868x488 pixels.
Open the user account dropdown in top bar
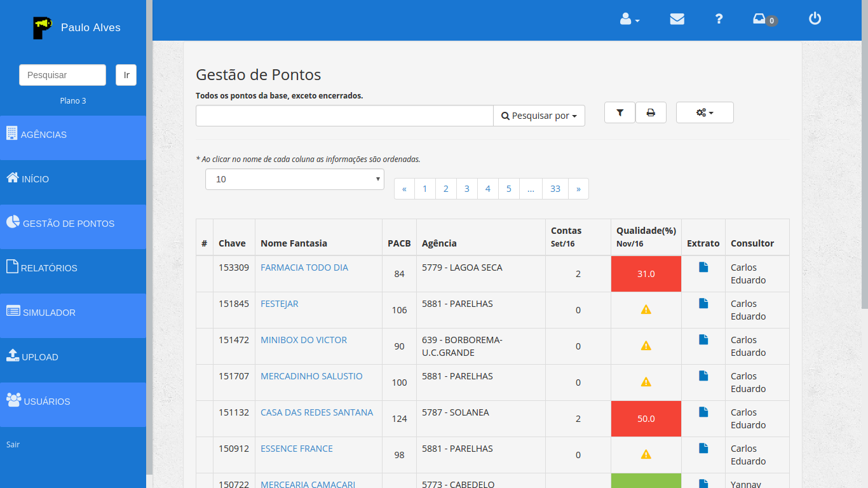[x=630, y=19]
